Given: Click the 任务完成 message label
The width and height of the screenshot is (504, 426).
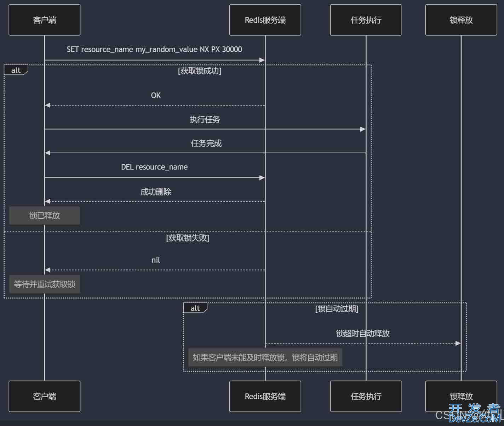Looking at the screenshot, I should pyautogui.click(x=206, y=143).
